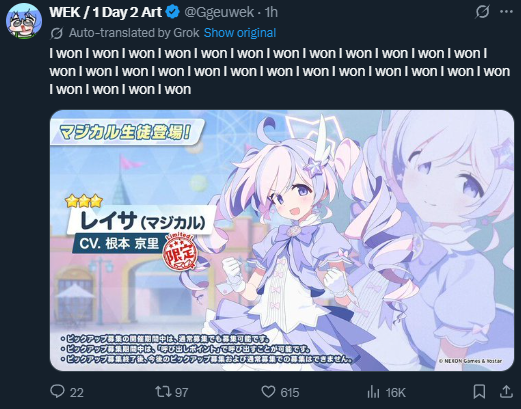The image size is (521, 409).
Task: Click Show original link
Action: point(240,33)
